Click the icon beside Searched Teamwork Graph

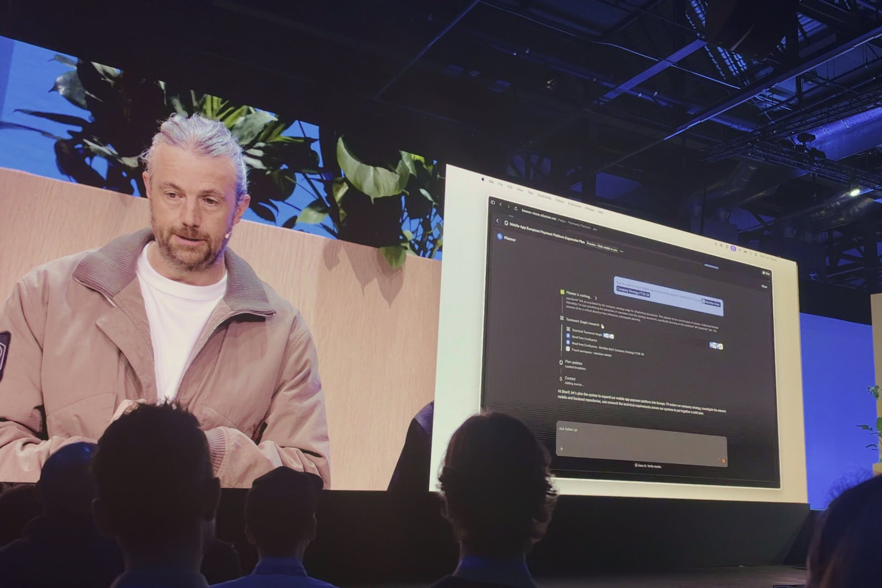(x=568, y=329)
